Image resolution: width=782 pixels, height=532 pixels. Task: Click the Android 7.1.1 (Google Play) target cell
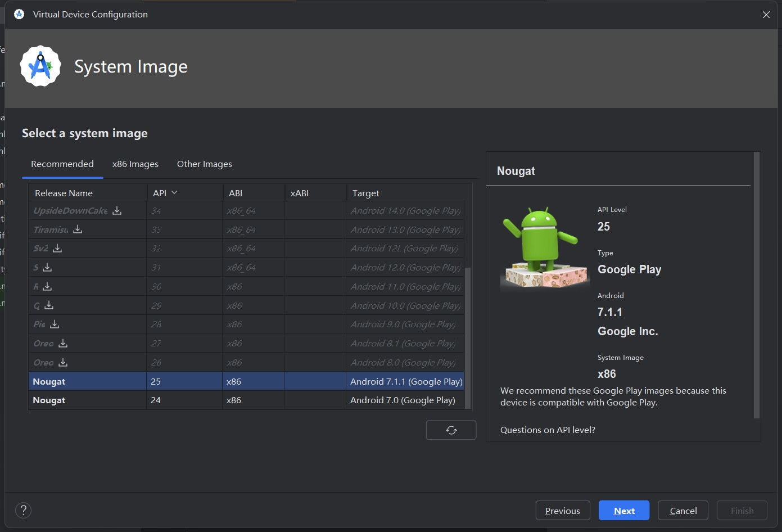(x=405, y=381)
